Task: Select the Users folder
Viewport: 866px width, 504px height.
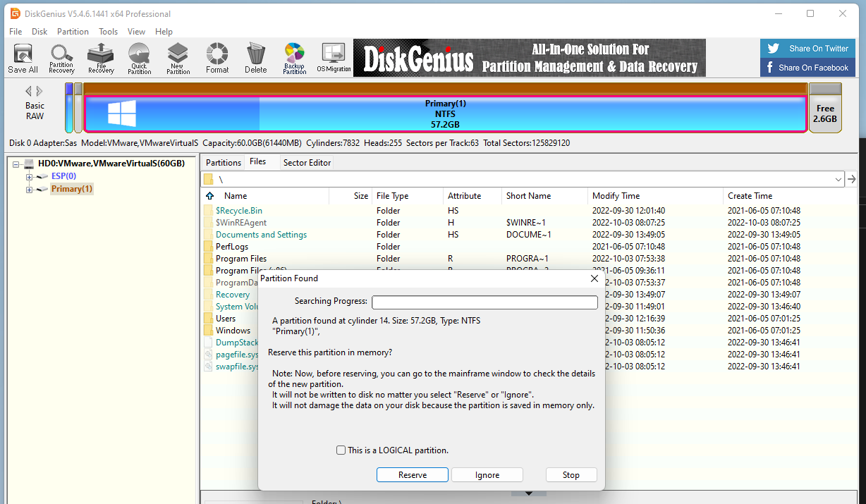Action: coord(226,319)
